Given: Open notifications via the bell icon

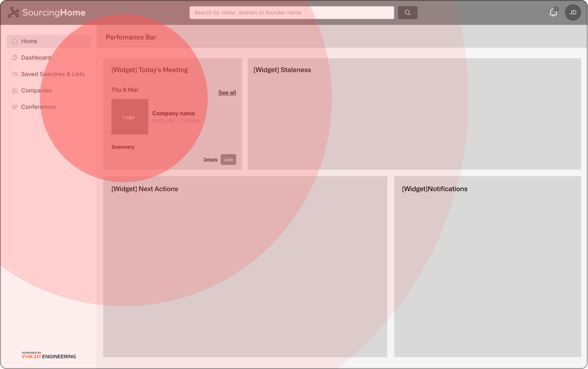Looking at the screenshot, I should coord(553,13).
